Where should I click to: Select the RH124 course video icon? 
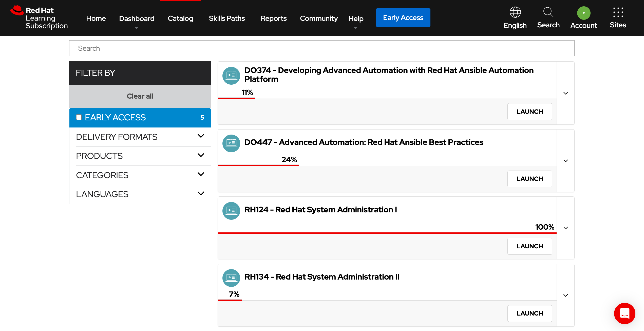point(231,211)
